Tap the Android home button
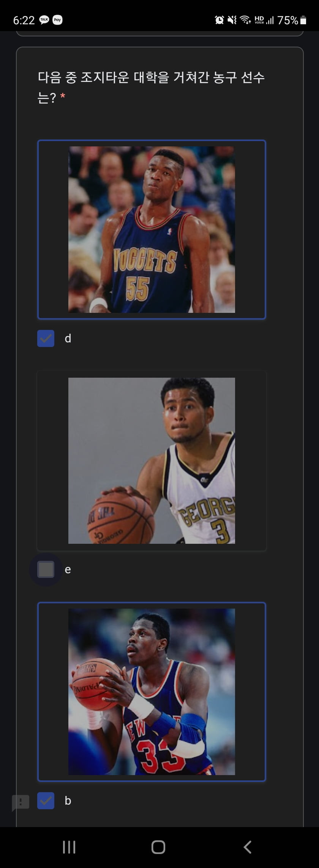The width and height of the screenshot is (319, 868). point(158,847)
